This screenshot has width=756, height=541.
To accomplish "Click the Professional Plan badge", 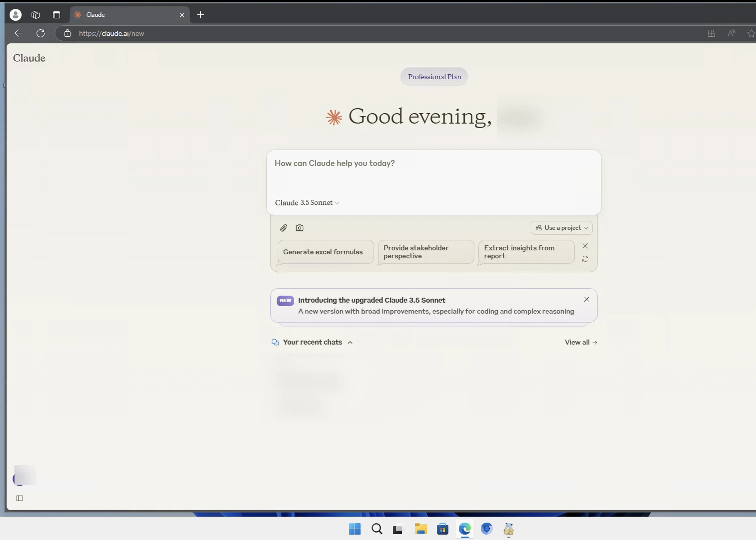I will (x=434, y=77).
